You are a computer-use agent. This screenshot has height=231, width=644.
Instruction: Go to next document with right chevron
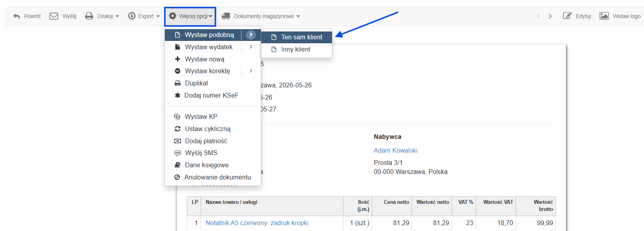(x=550, y=16)
